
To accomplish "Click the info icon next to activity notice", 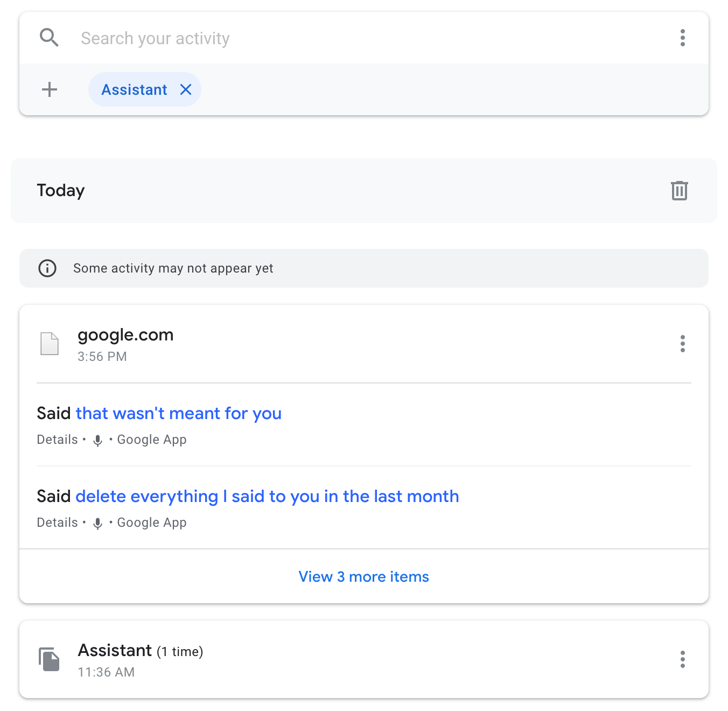I will tap(47, 268).
